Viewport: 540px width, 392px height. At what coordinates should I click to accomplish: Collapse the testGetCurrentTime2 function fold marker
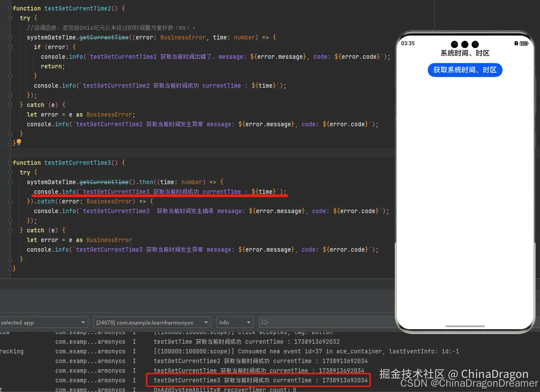click(x=10, y=8)
